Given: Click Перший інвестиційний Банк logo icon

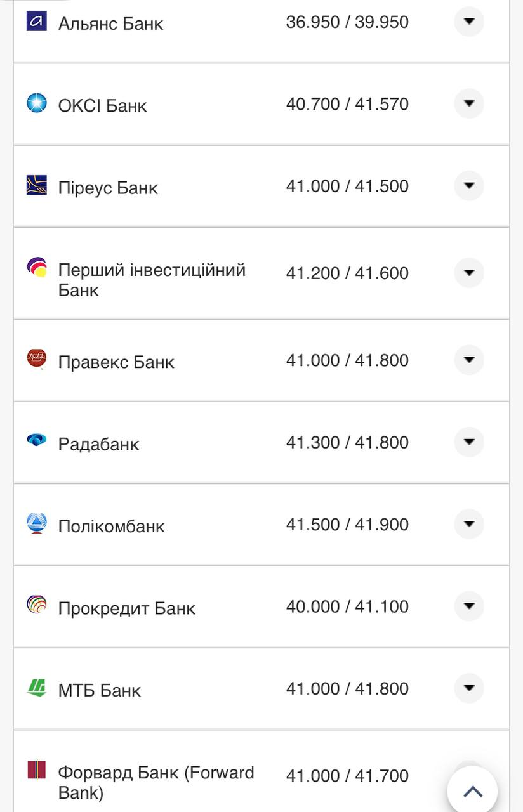Looking at the screenshot, I should coord(37,268).
